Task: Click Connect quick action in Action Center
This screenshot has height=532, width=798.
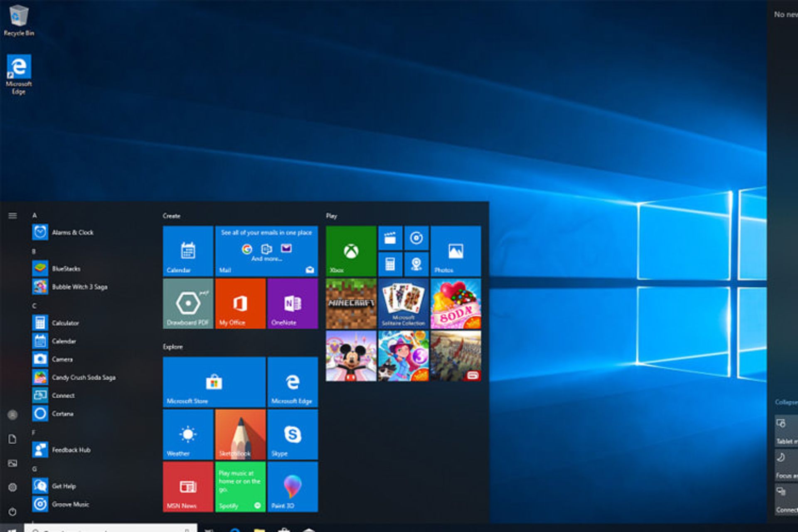Action: point(786,500)
